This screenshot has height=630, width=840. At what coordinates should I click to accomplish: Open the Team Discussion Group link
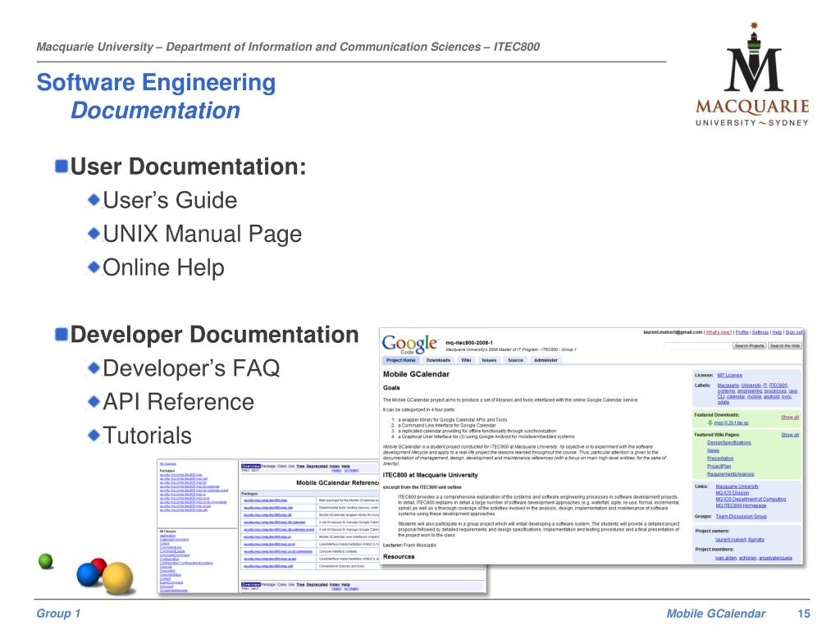coord(742,517)
